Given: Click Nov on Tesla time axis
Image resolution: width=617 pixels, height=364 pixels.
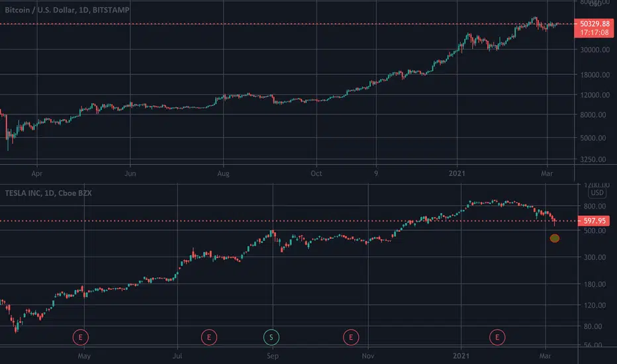Looking at the screenshot, I should pos(368,356).
